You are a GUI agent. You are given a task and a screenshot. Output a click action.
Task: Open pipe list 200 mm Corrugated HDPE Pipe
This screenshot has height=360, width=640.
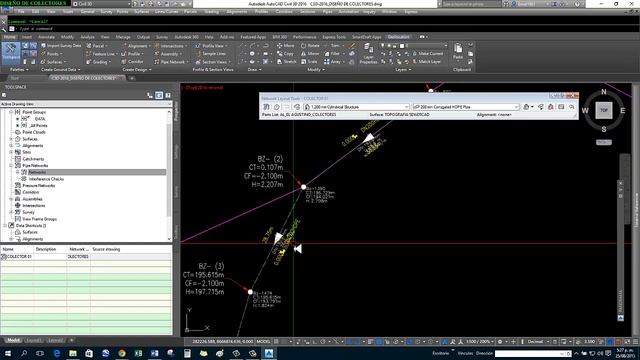tap(465, 107)
